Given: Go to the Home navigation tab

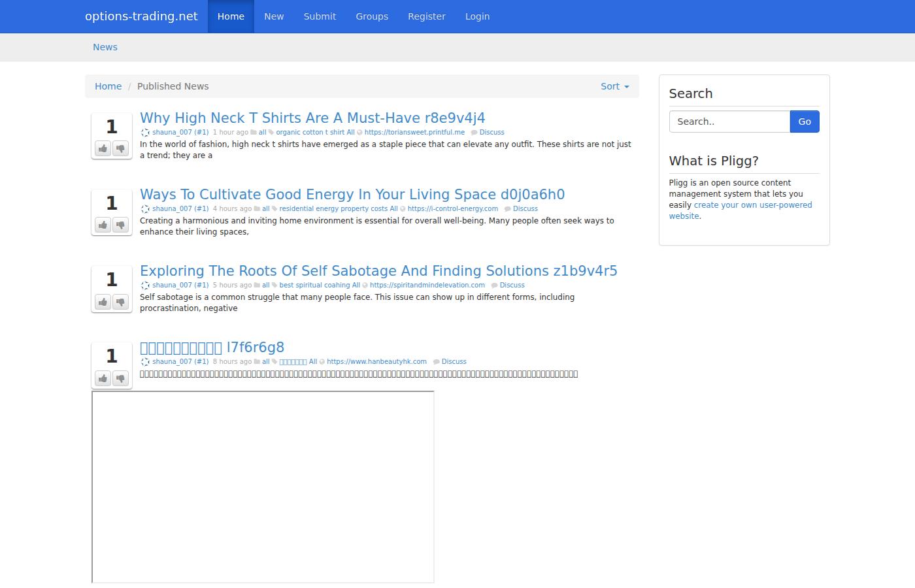Looking at the screenshot, I should click(x=231, y=16).
